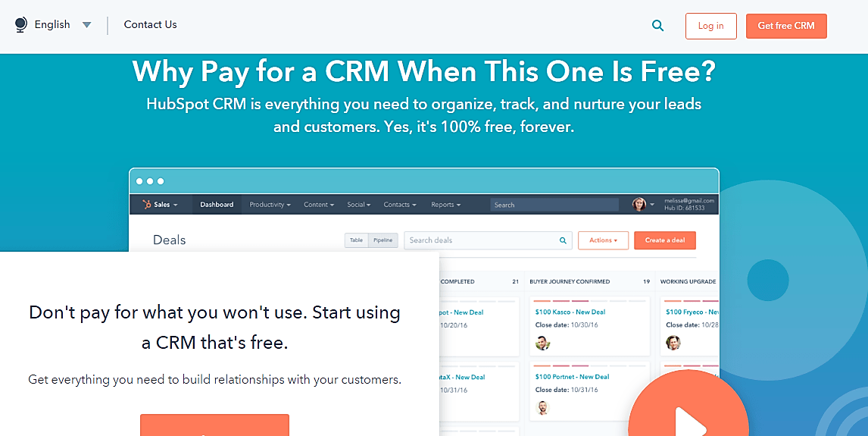Click the owner avatar on Fryeco deal
The height and width of the screenshot is (436, 868).
(x=673, y=343)
